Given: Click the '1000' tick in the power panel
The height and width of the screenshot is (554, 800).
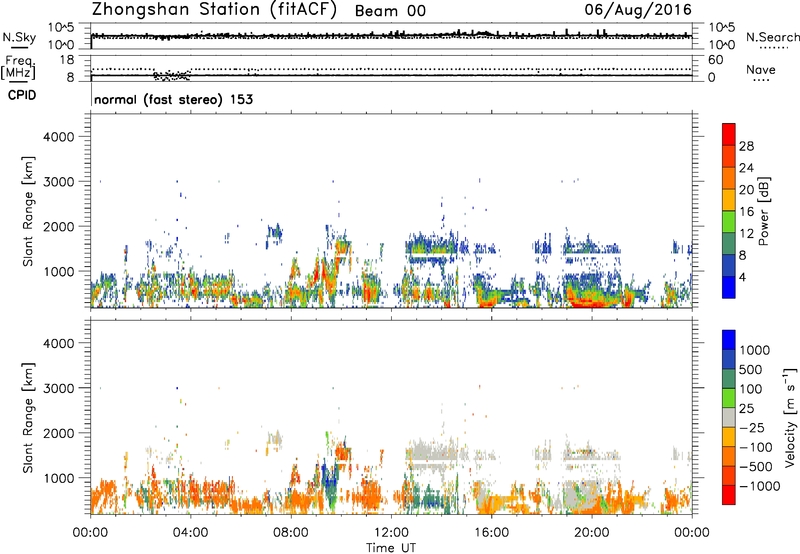Looking at the screenshot, I should (58, 271).
